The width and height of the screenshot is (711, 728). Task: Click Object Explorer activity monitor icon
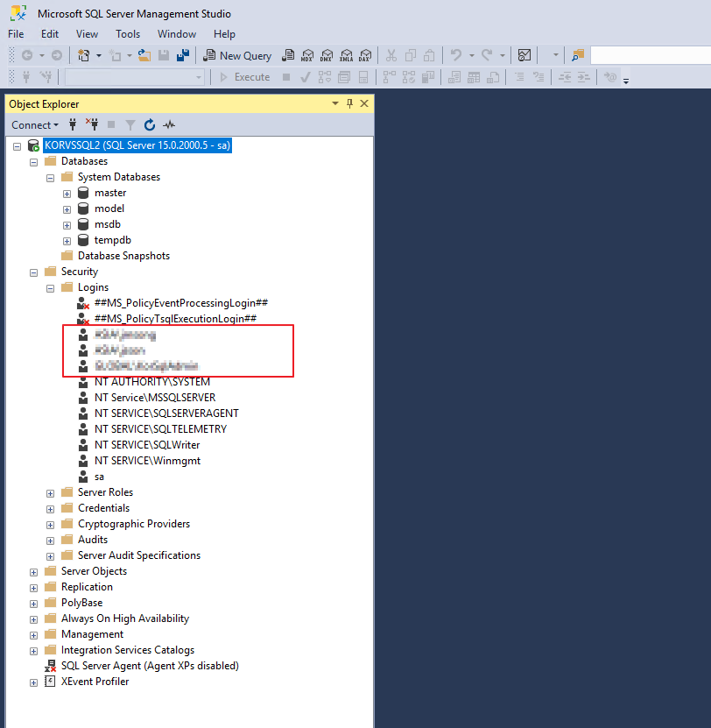(x=169, y=124)
